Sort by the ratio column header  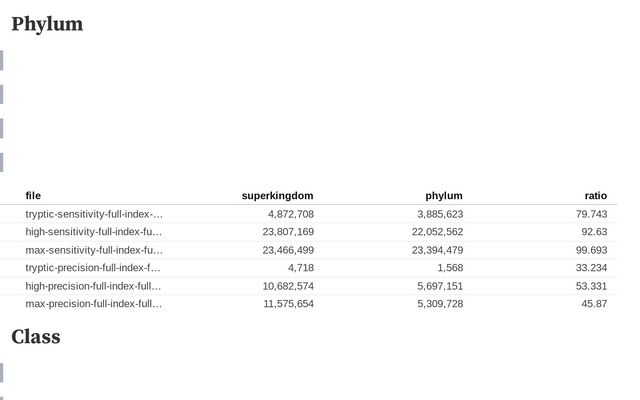click(595, 196)
